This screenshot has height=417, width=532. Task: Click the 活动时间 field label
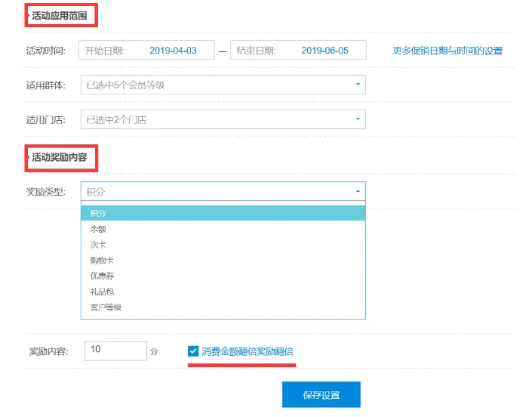pos(46,51)
